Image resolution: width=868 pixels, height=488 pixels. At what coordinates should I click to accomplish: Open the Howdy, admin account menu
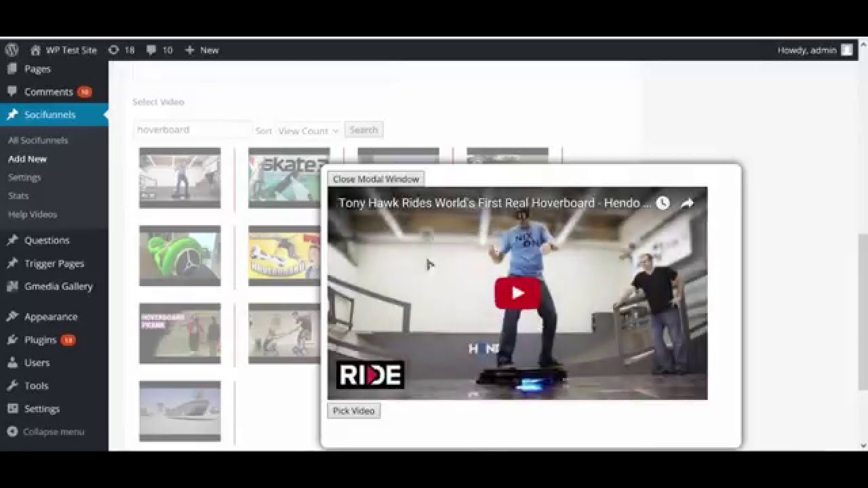coord(815,49)
